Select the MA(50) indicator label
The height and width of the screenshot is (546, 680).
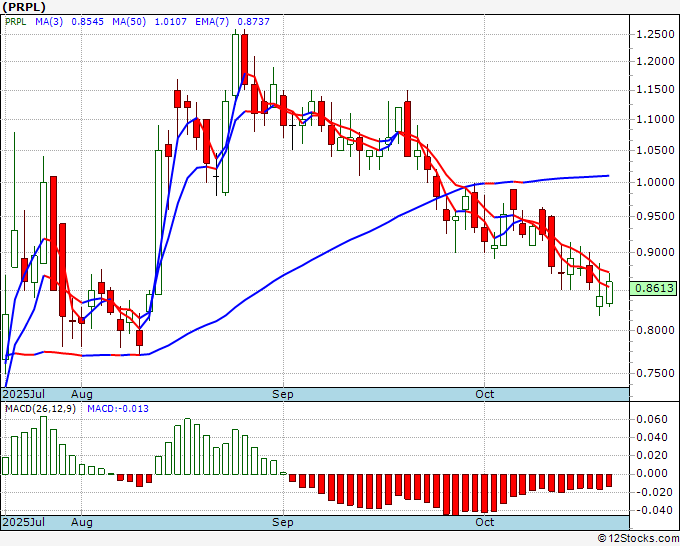point(129,21)
